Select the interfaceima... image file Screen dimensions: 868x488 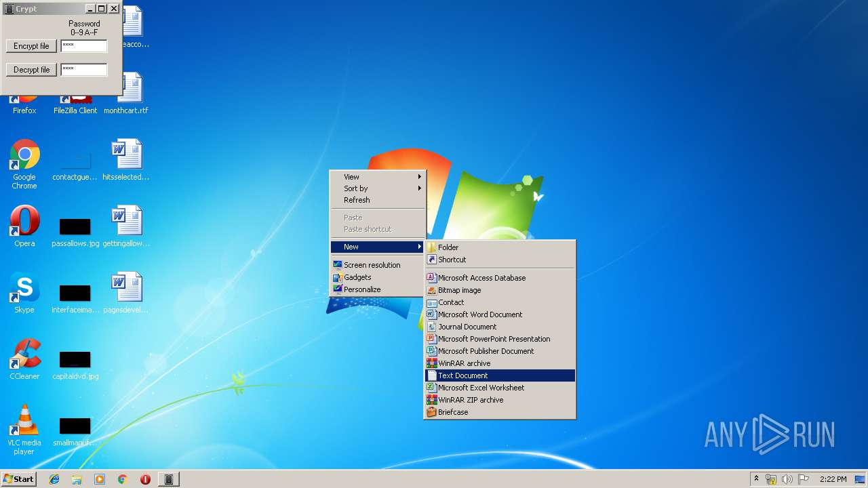click(75, 299)
